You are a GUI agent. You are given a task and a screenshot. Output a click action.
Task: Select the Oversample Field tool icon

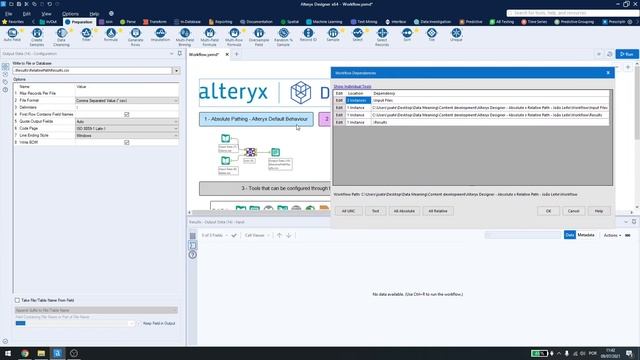pyautogui.click(x=259, y=33)
